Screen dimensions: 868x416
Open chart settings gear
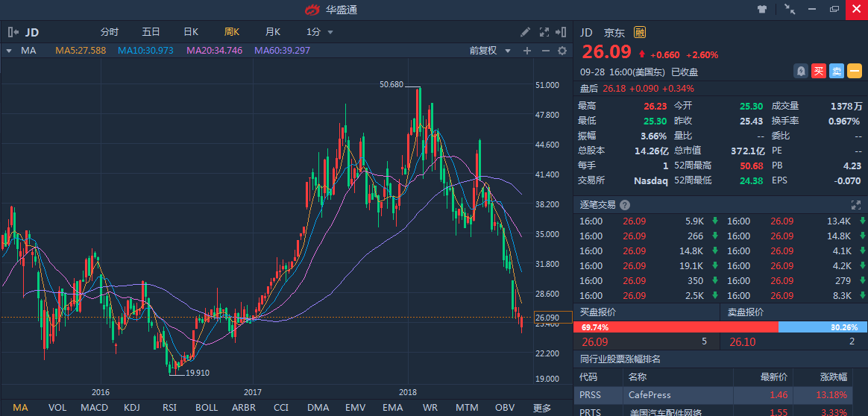tap(562, 51)
